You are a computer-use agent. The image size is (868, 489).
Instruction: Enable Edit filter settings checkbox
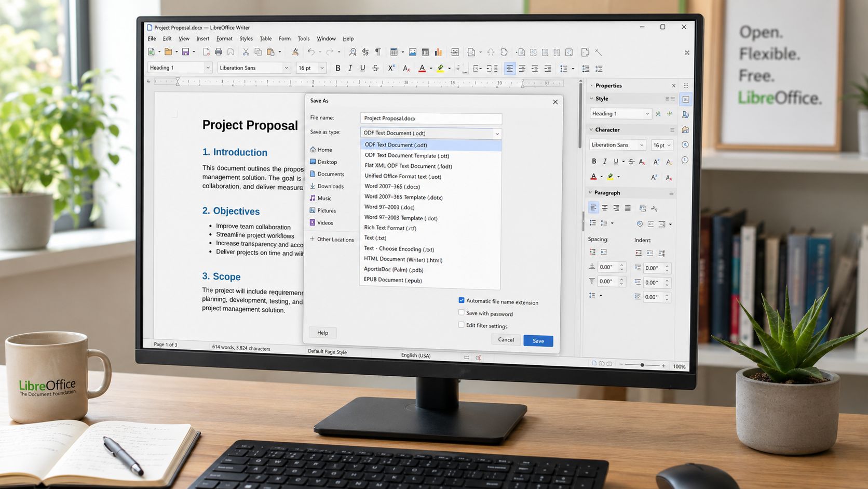coord(461,325)
